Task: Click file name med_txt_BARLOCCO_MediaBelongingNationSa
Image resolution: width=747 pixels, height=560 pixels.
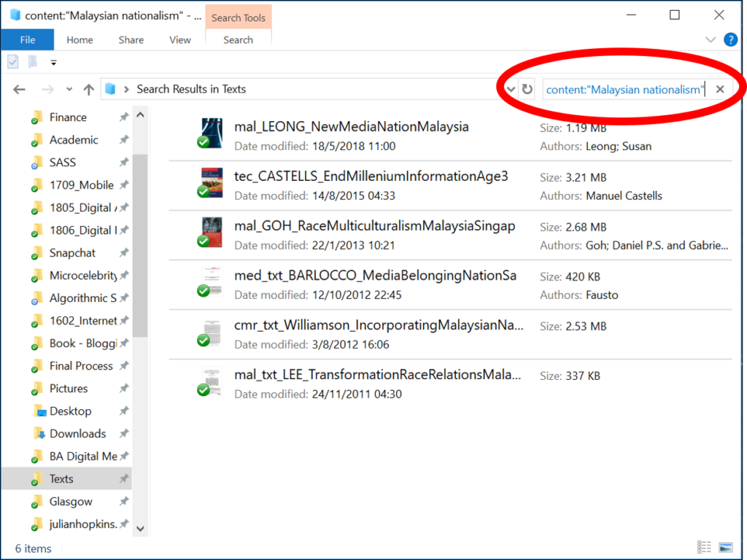Action: pyautogui.click(x=375, y=275)
